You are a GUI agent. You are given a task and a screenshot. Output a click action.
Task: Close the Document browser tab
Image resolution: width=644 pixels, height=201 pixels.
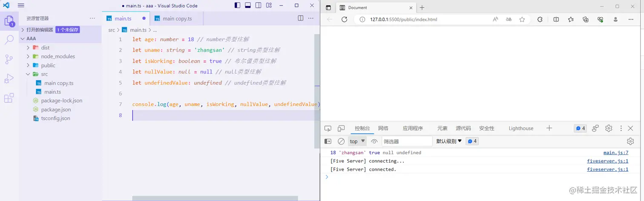[410, 8]
